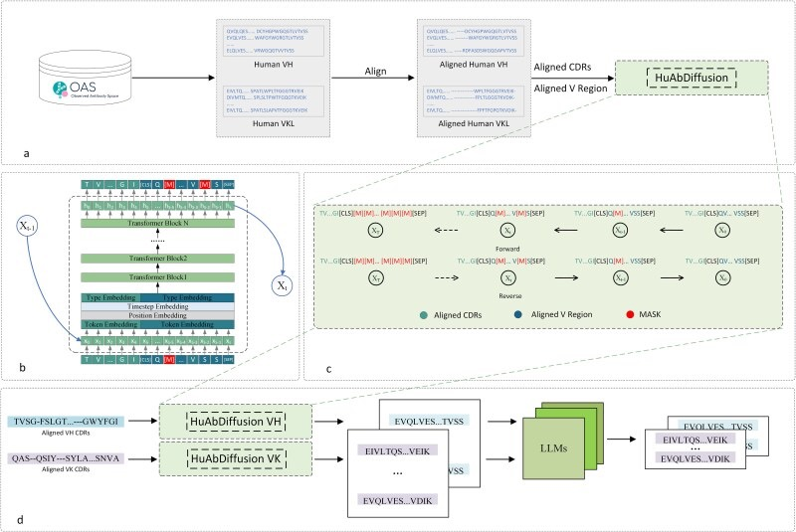Click 'EVQLVES...TVSS' between HuAbDiffusion and LLMs
796x532 pixels.
click(429, 422)
